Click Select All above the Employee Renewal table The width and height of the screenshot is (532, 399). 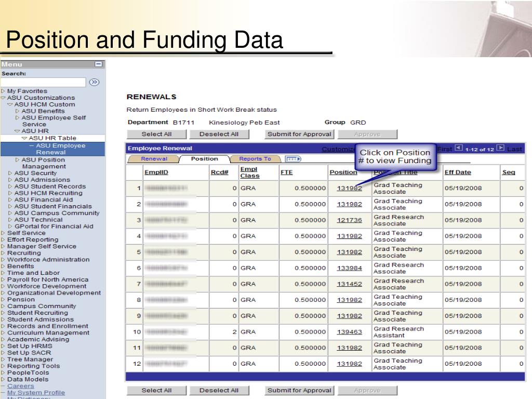pyautogui.click(x=156, y=135)
